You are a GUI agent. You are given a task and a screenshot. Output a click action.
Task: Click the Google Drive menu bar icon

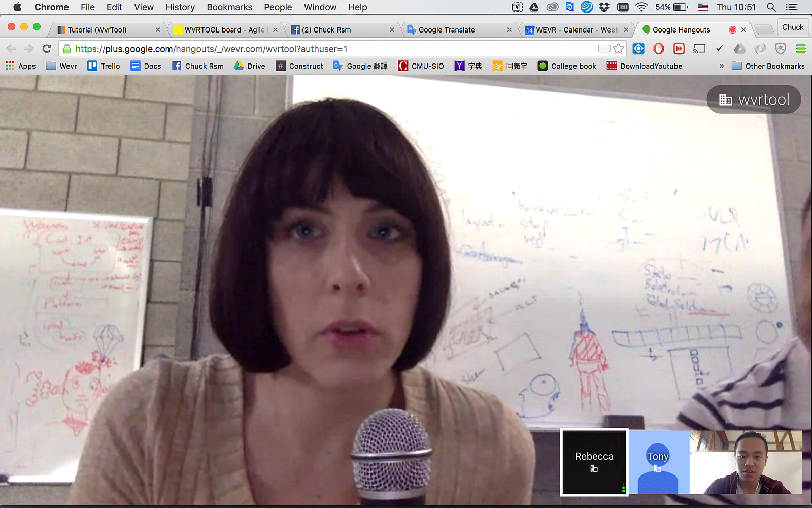pyautogui.click(x=534, y=7)
